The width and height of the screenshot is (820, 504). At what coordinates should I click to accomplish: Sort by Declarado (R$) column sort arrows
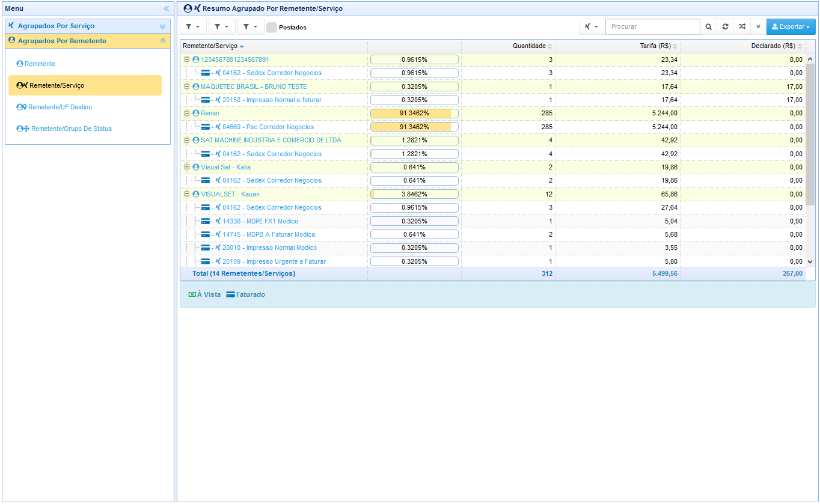(x=800, y=46)
